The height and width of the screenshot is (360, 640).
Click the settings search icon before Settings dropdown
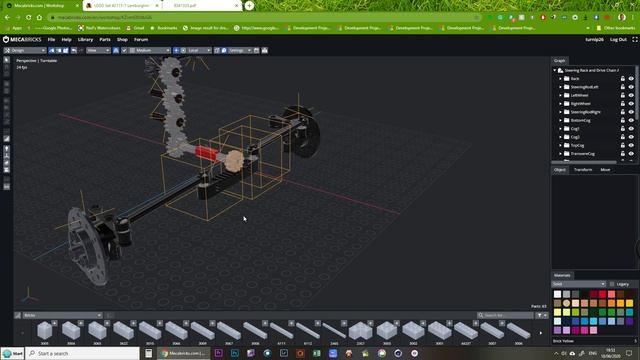224,50
